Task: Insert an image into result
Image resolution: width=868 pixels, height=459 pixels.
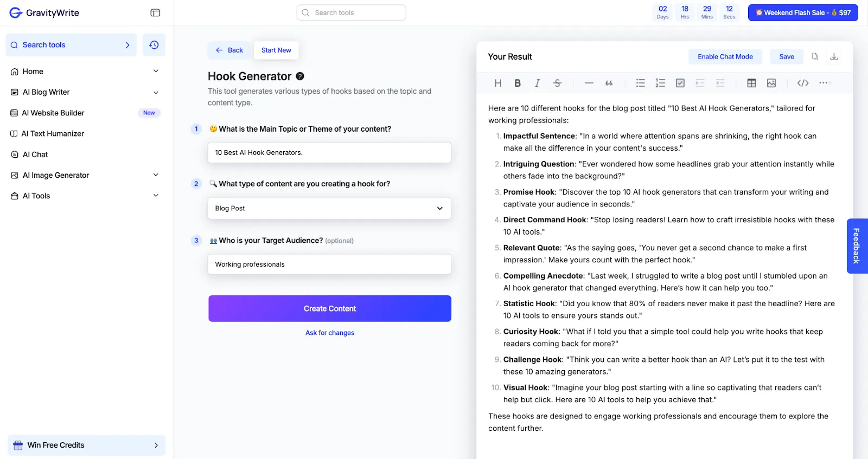Action: (771, 83)
